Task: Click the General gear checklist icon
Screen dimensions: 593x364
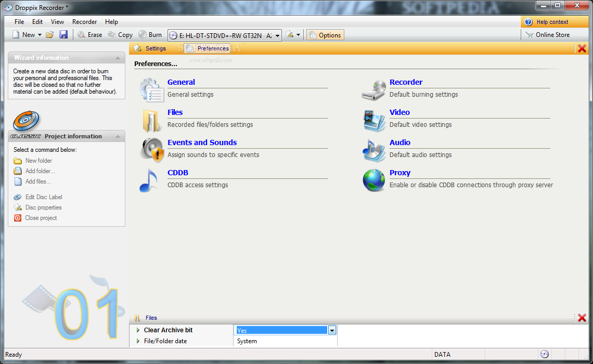Action: click(152, 90)
